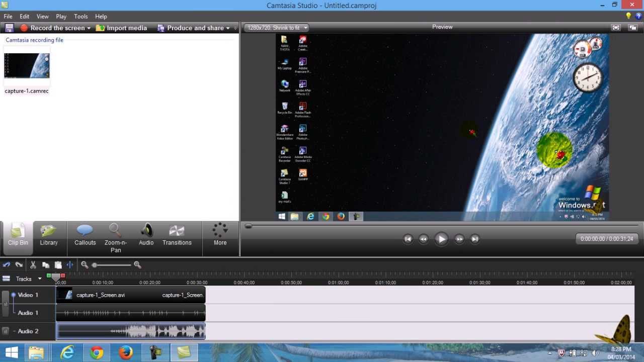Open the Tools menu
The width and height of the screenshot is (644, 362).
click(80, 17)
